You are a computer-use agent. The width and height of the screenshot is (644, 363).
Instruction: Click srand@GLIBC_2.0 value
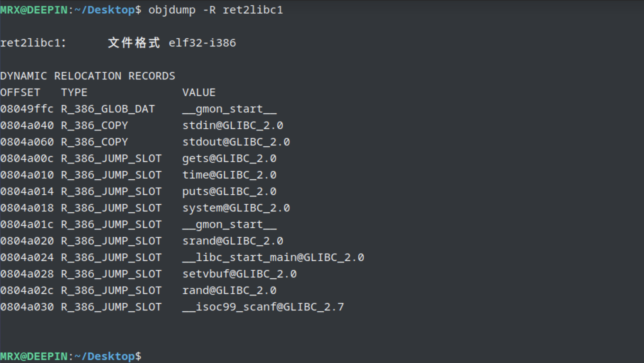(x=233, y=241)
